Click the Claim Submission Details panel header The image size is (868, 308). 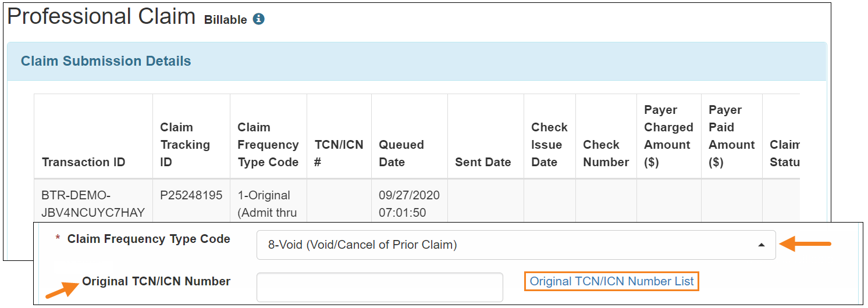417,61
